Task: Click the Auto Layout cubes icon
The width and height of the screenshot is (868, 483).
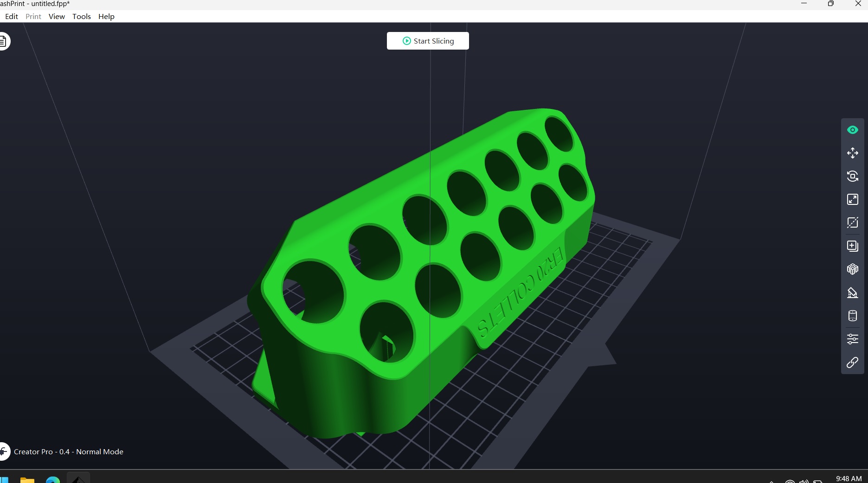Action: [852, 269]
